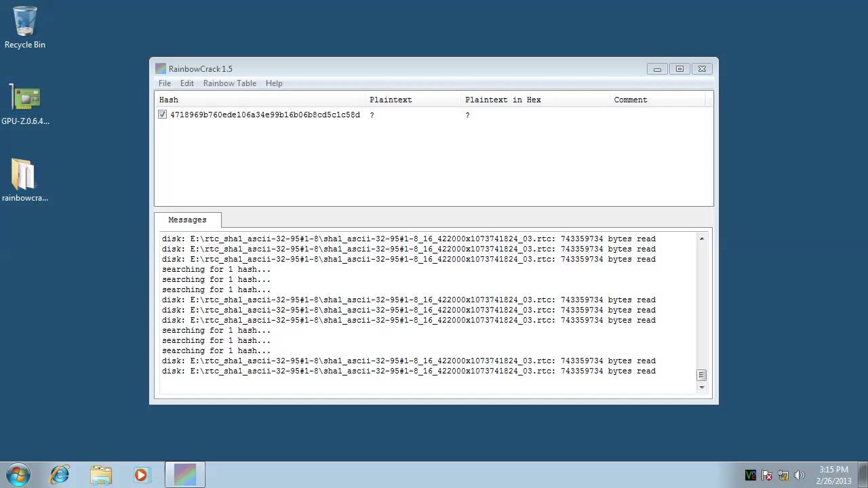Close the RainbowCrack 1.5 window
The height and width of the screenshot is (488, 868).
pyautogui.click(x=703, y=68)
